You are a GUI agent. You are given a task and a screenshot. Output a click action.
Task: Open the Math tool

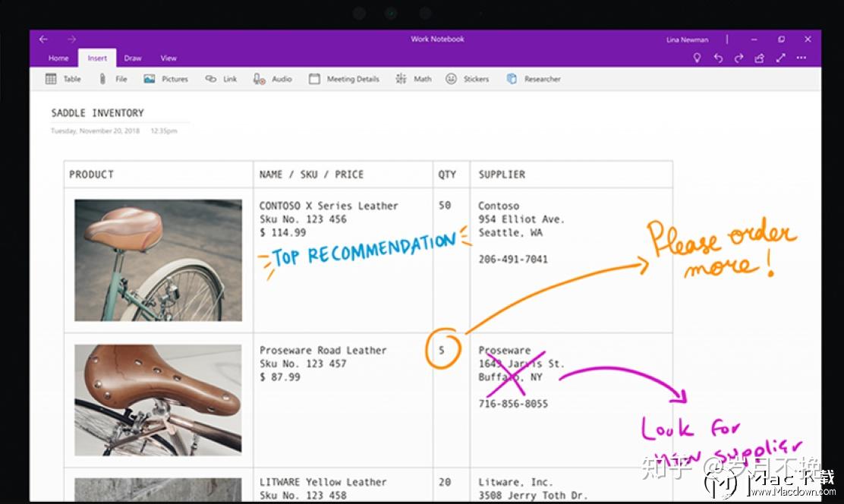414,78
